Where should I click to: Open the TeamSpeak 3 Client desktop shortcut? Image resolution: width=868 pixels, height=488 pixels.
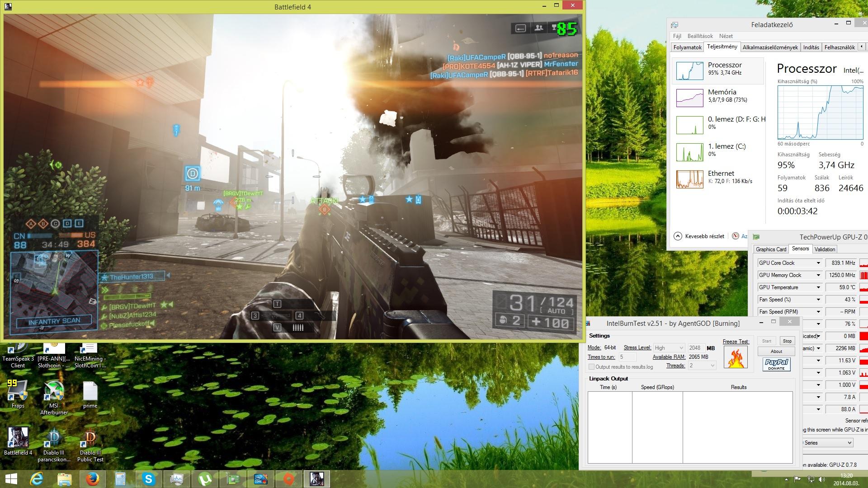tap(18, 355)
